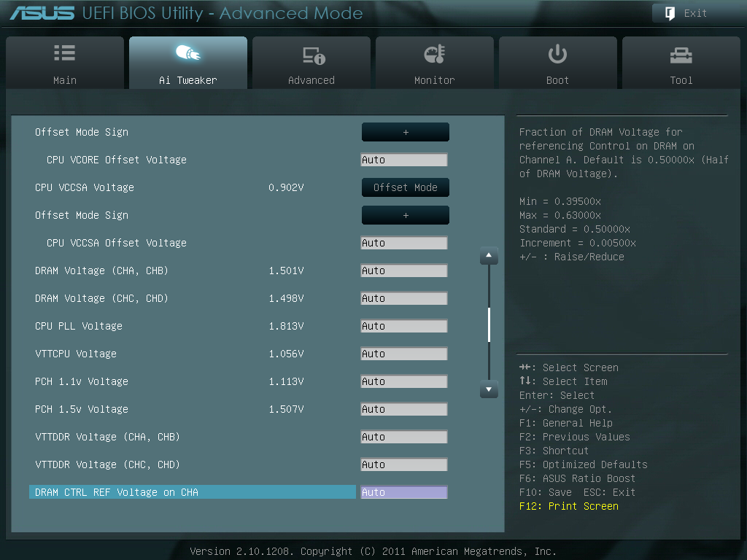This screenshot has height=560, width=747.
Task: Click the 1.507V PCH reading
Action: [x=286, y=409]
